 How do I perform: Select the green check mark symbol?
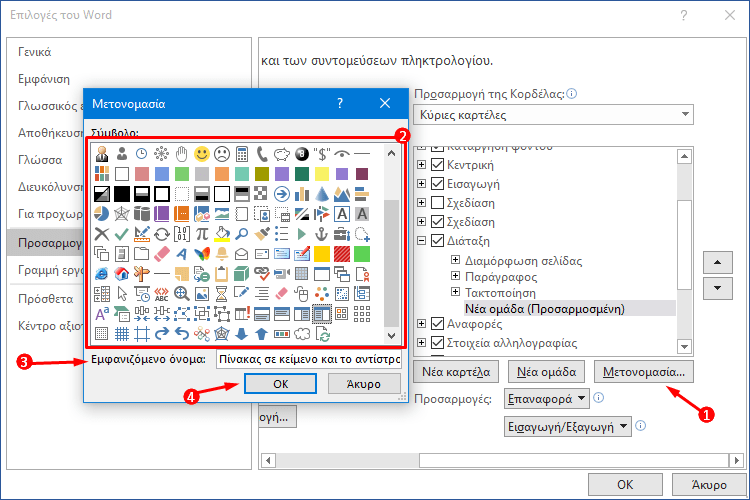(x=121, y=234)
